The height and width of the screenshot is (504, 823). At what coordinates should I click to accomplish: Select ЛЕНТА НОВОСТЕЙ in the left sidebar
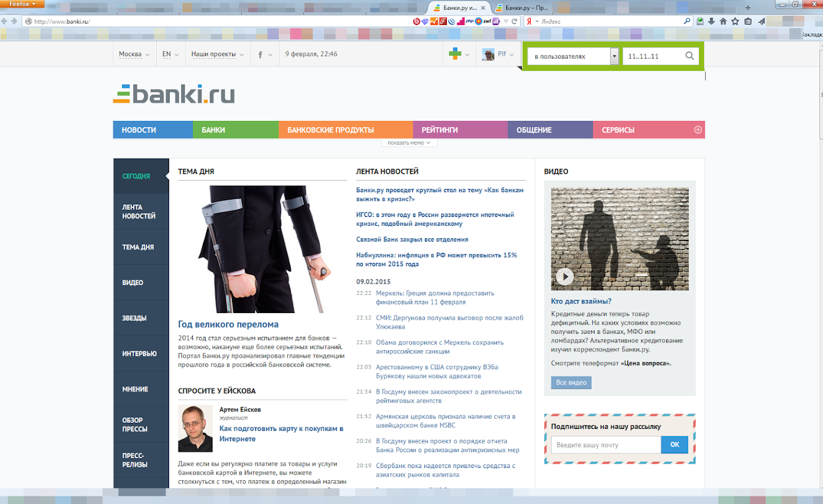pos(141,212)
